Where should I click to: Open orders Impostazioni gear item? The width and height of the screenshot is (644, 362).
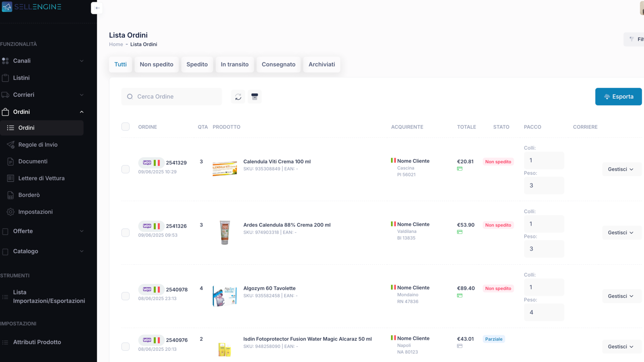click(35, 212)
